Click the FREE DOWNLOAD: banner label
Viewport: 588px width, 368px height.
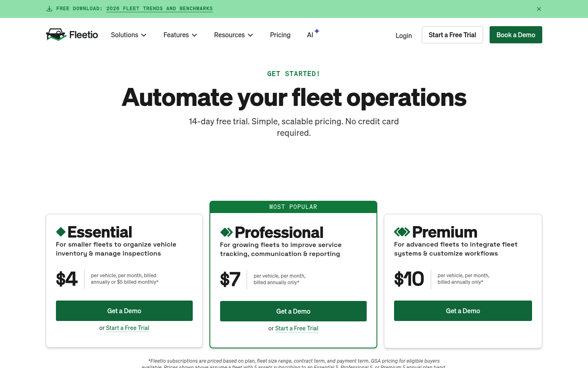(79, 9)
